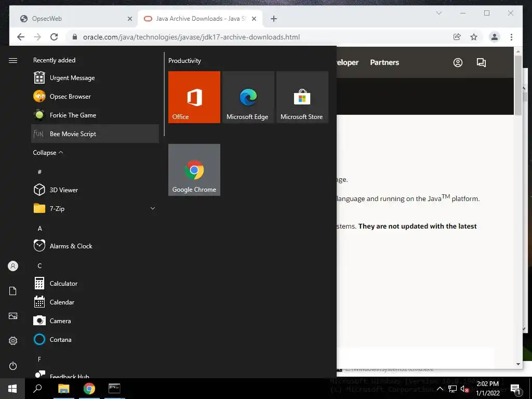Jump to the # section header
The width and height of the screenshot is (532, 399).
pyautogui.click(x=39, y=172)
